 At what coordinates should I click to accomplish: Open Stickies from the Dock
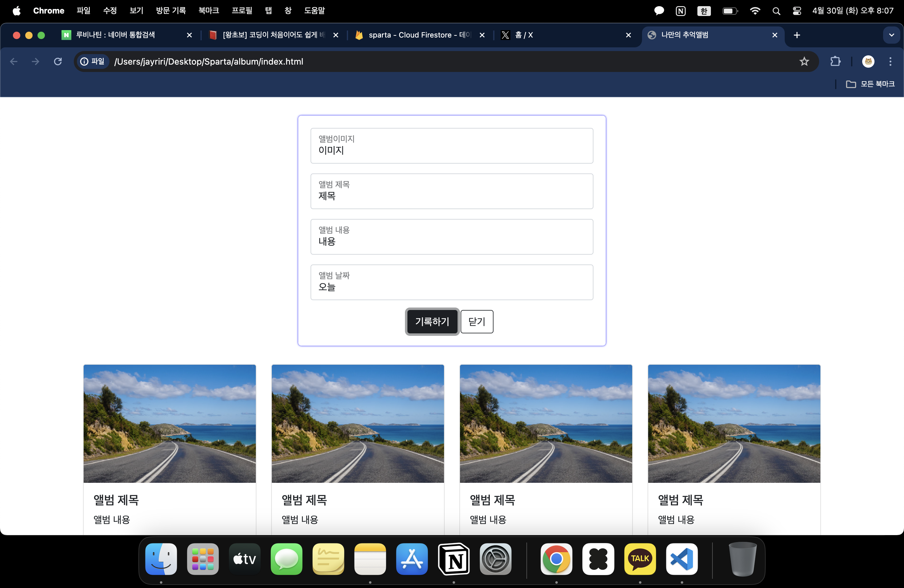pos(328,559)
